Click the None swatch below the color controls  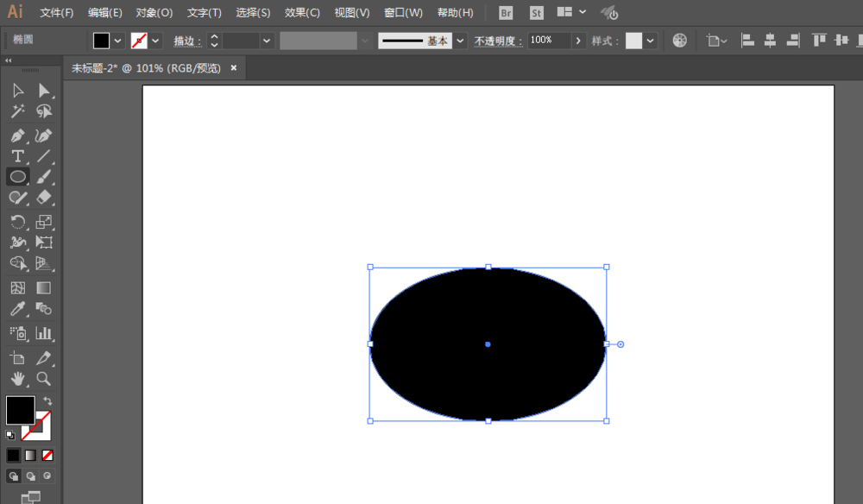pos(47,455)
